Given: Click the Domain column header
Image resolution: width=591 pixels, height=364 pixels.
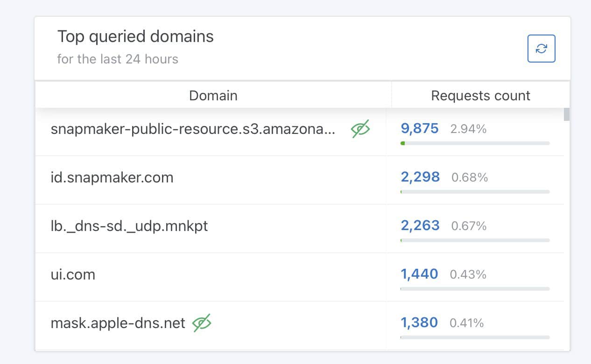Looking at the screenshot, I should (213, 96).
